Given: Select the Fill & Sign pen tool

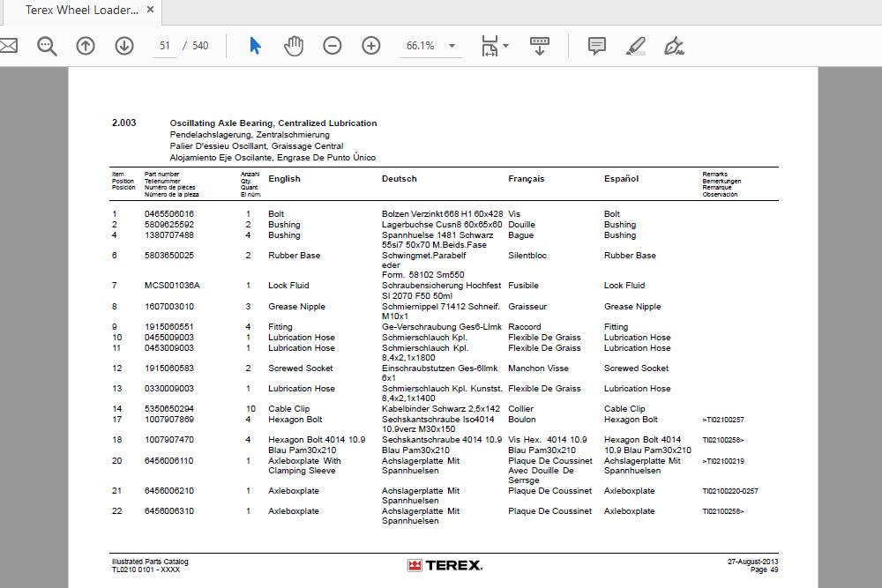Looking at the screenshot, I should [x=674, y=45].
